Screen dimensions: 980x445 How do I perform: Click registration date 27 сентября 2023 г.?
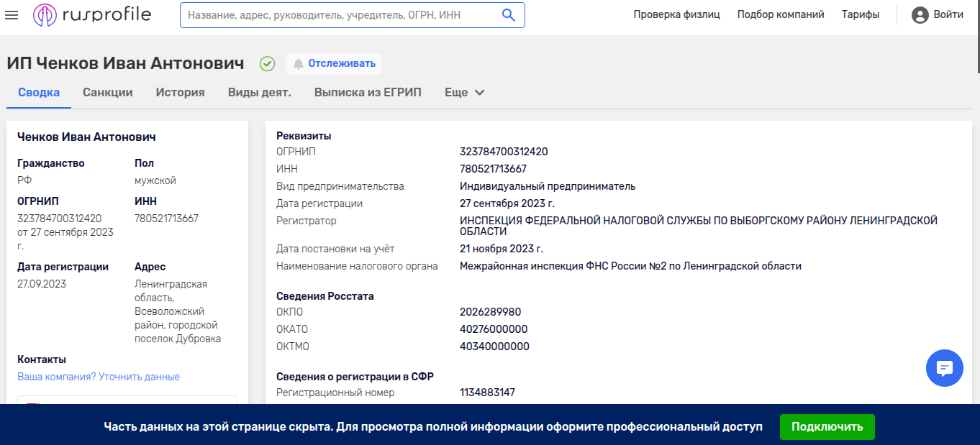point(507,203)
